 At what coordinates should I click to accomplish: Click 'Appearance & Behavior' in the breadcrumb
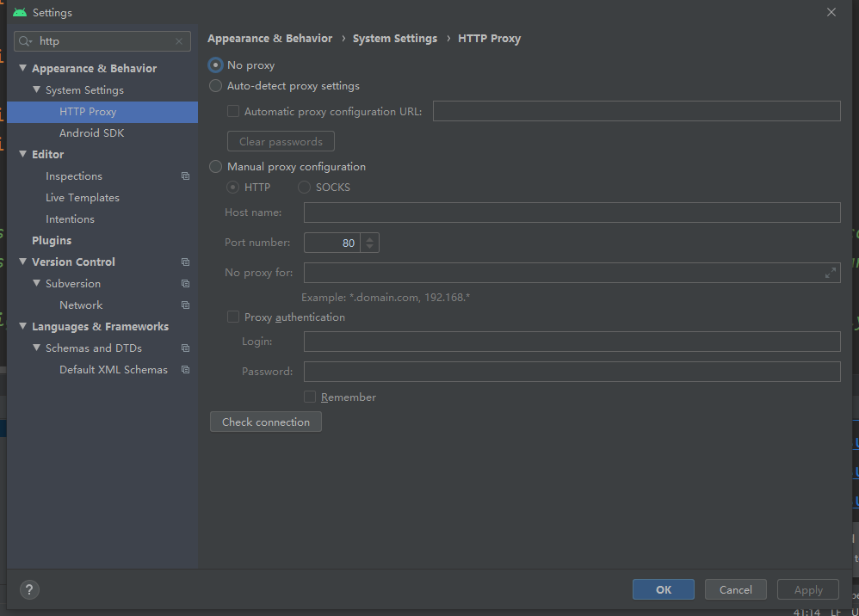[270, 39]
